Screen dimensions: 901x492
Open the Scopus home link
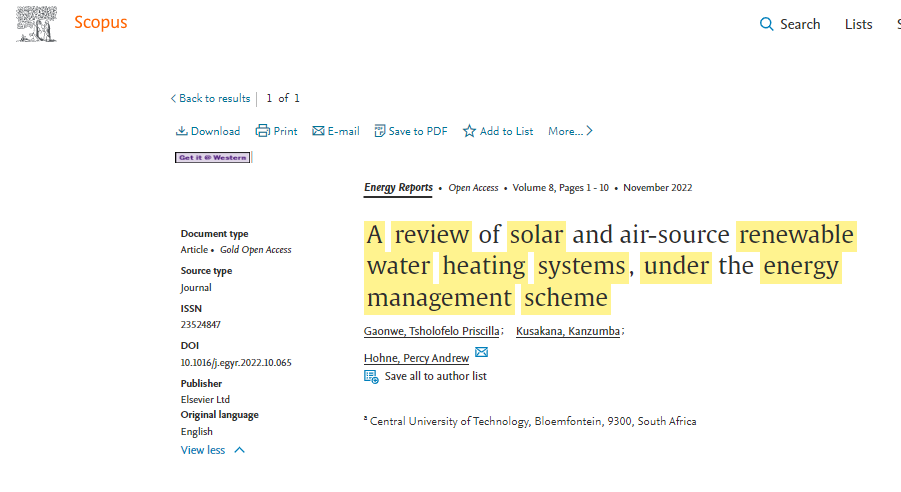coord(100,22)
